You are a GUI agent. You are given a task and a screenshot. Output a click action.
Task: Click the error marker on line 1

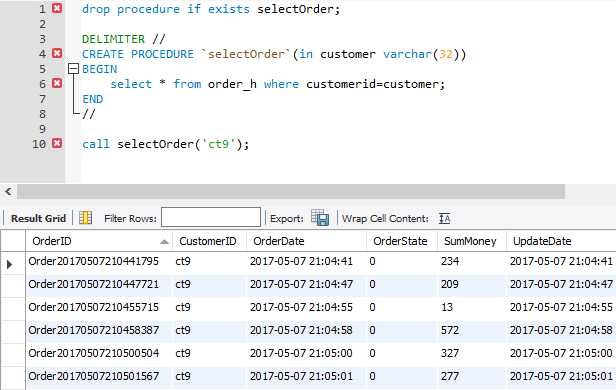pos(57,8)
